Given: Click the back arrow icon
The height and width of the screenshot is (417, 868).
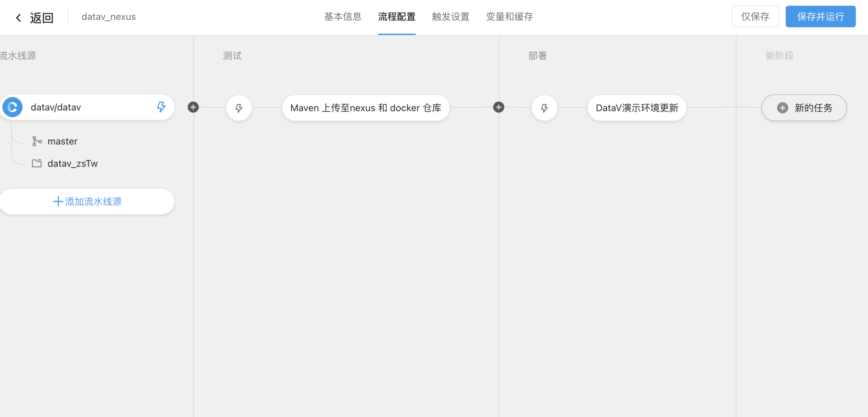Looking at the screenshot, I should click(18, 18).
